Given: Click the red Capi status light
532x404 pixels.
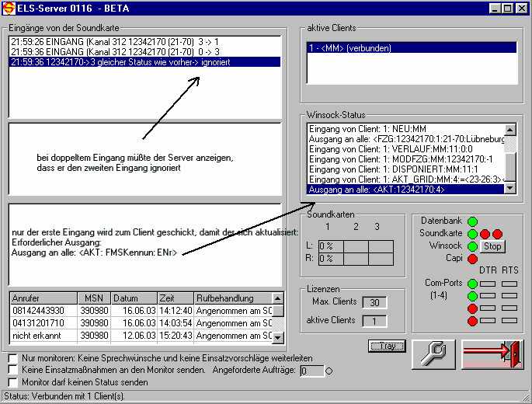Looking at the screenshot, I should pos(472,258).
